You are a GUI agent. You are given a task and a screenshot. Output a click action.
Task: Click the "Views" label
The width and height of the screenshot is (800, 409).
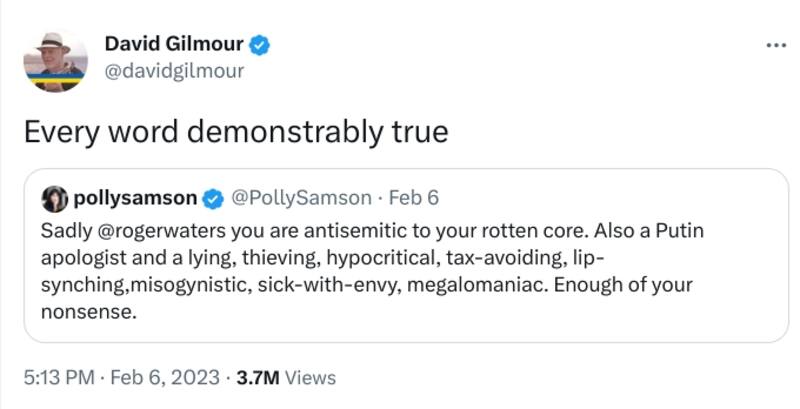(310, 378)
